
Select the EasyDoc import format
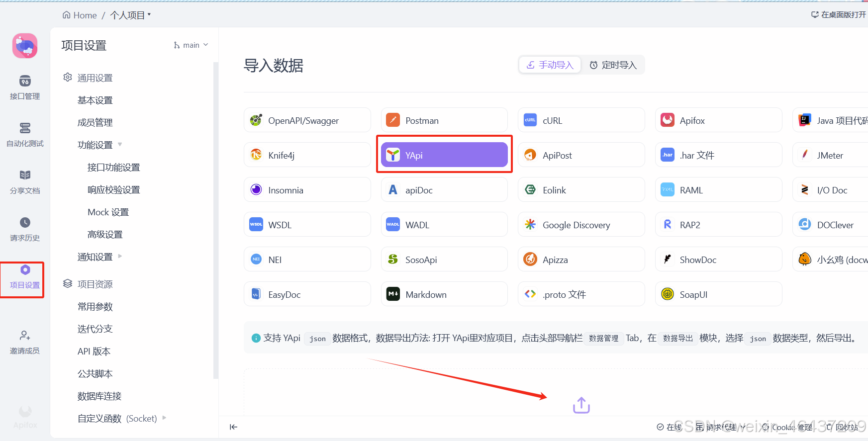307,294
